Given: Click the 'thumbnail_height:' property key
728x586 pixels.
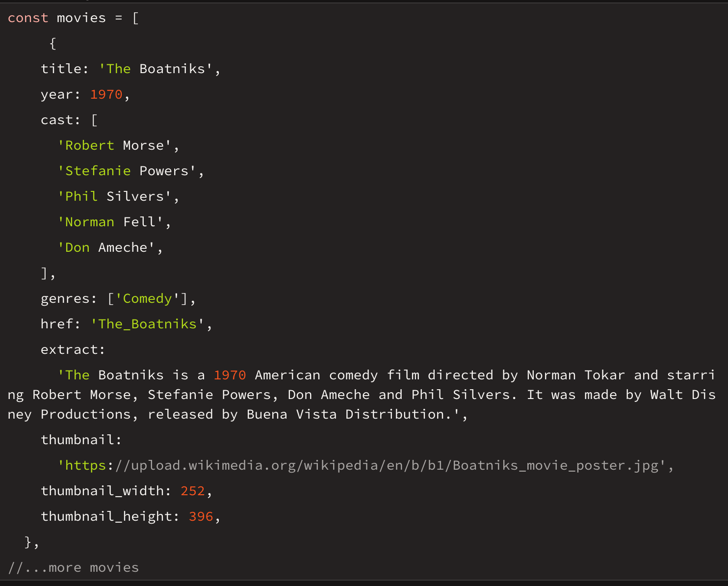Looking at the screenshot, I should click(x=110, y=516).
